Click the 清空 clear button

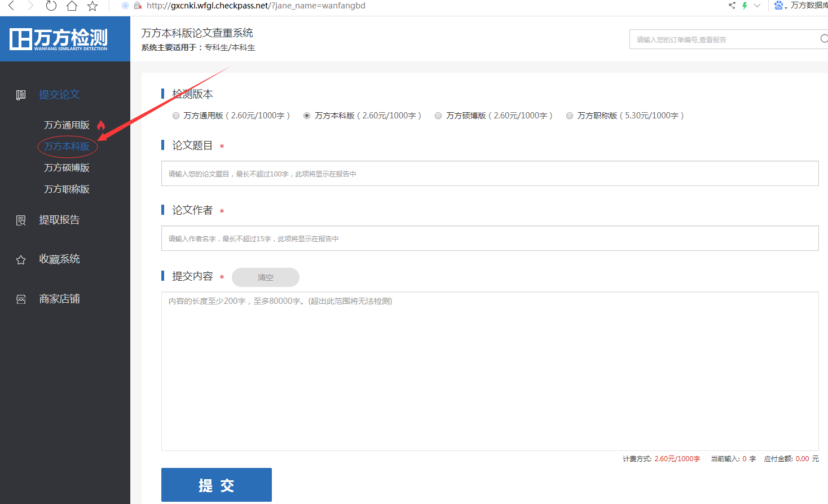coord(265,277)
